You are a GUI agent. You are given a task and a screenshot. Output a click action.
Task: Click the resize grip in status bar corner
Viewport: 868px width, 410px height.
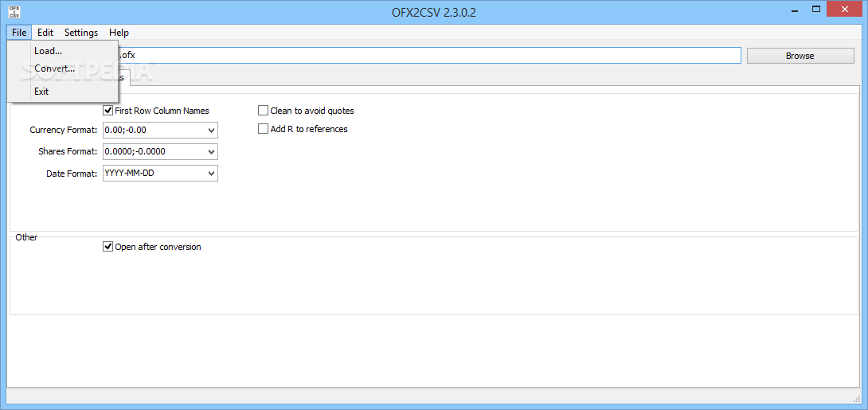[x=857, y=398]
